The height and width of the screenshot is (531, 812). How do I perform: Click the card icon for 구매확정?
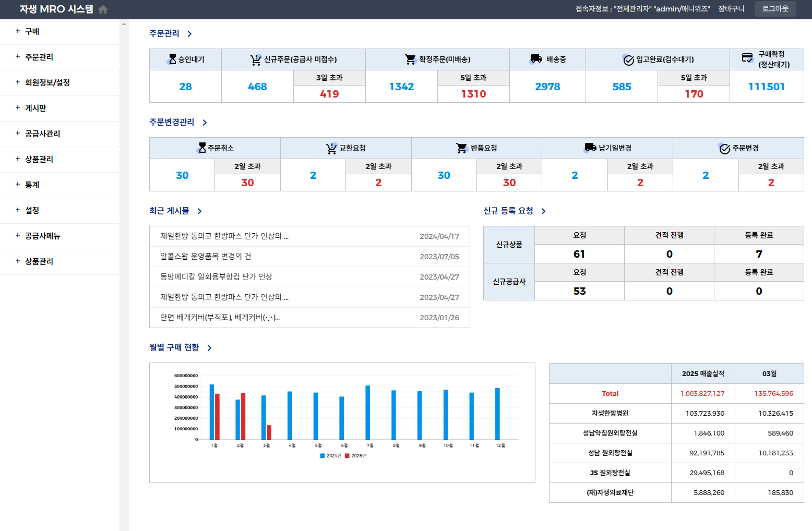(x=747, y=57)
